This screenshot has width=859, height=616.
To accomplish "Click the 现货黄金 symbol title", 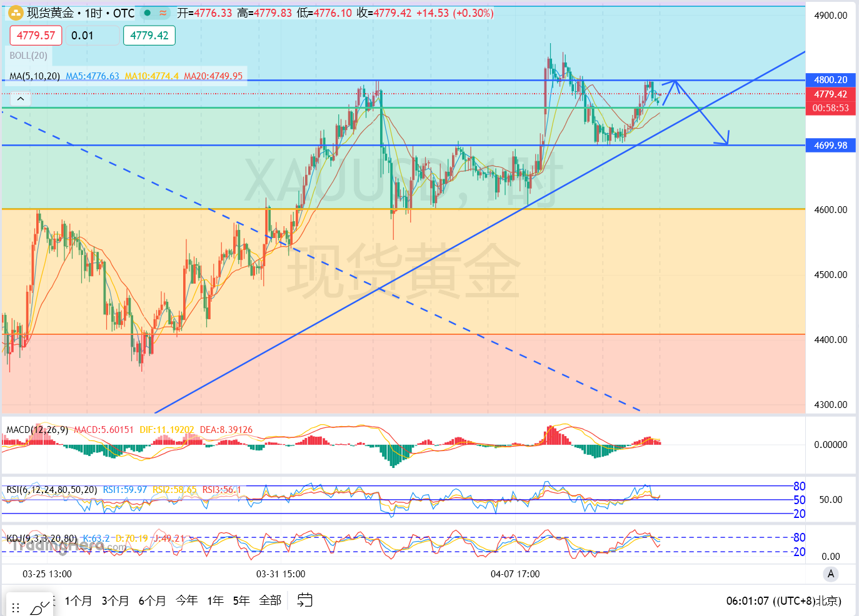I will pos(50,13).
